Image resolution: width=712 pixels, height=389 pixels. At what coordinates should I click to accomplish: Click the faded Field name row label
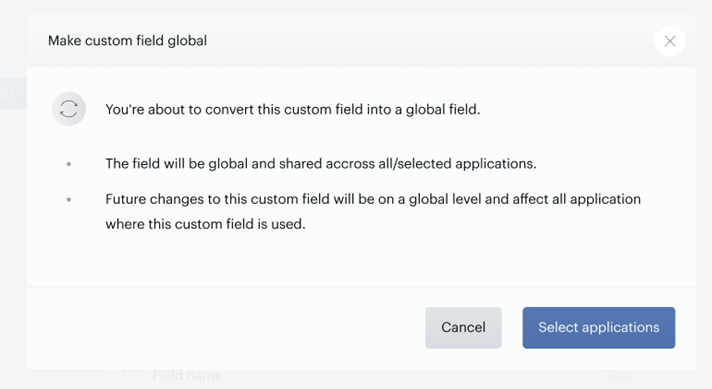tap(187, 375)
